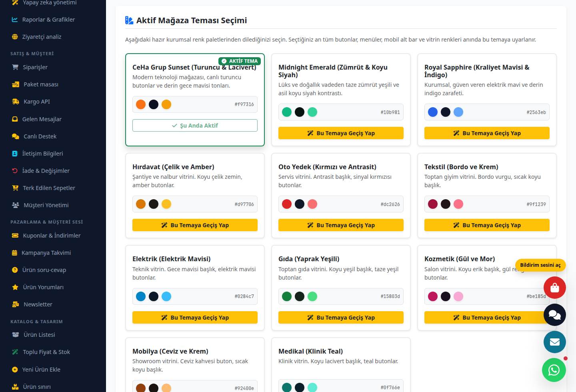Viewport: 576px width, 392px height.
Task: Click the Newsletter mail icon
Action: tap(16, 304)
